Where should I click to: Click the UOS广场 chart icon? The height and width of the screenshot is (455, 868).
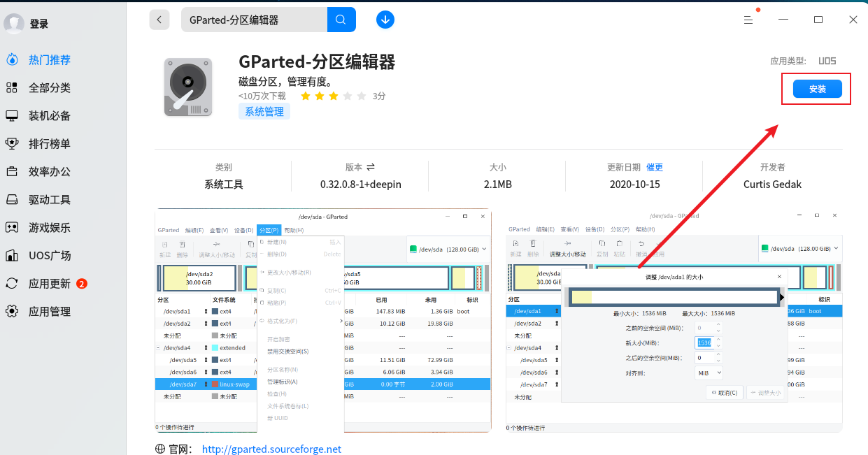12,256
